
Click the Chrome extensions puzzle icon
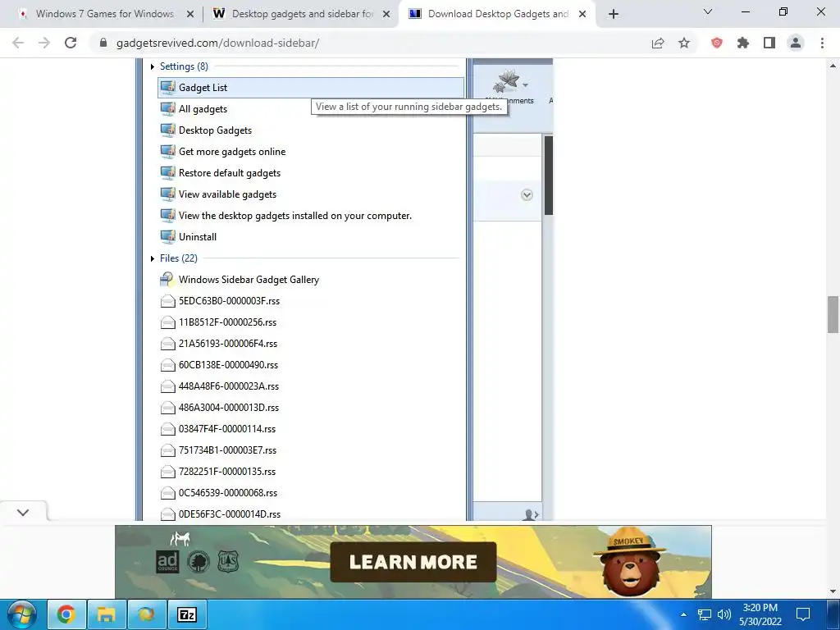coord(743,43)
